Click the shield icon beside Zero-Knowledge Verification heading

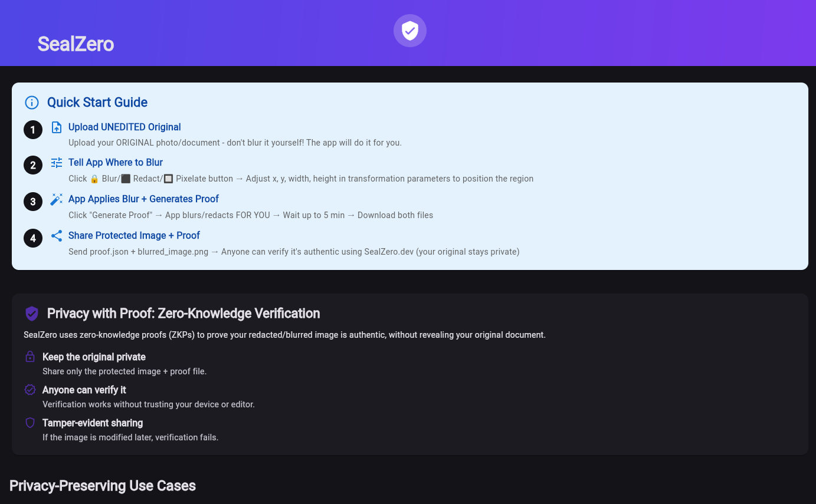(x=32, y=314)
